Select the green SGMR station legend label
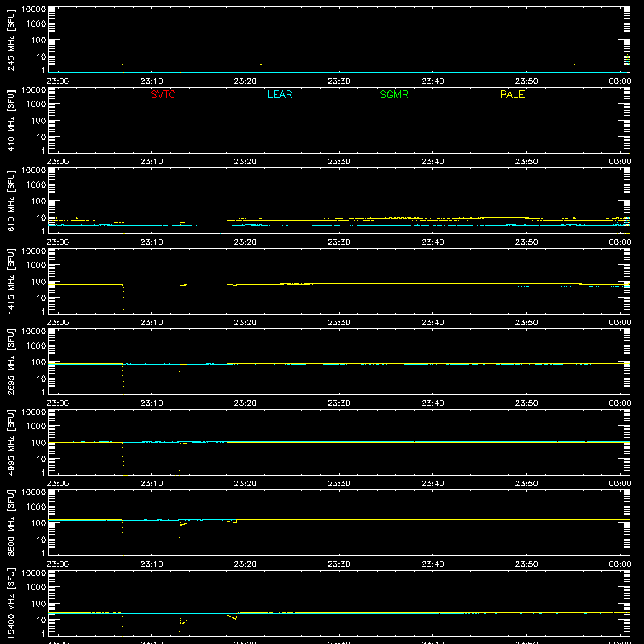The height and width of the screenshot is (644, 644). click(x=394, y=94)
